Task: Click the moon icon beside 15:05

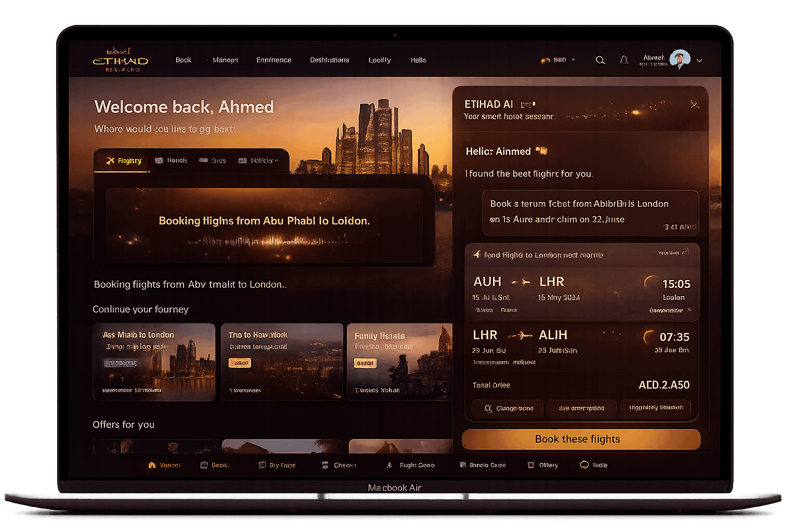Action: (x=650, y=282)
